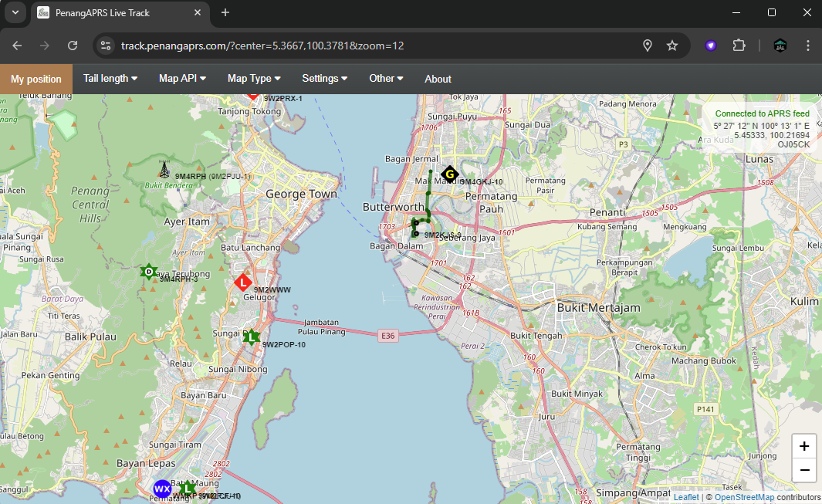Expand the Tail length dropdown
822x504 pixels.
(110, 79)
